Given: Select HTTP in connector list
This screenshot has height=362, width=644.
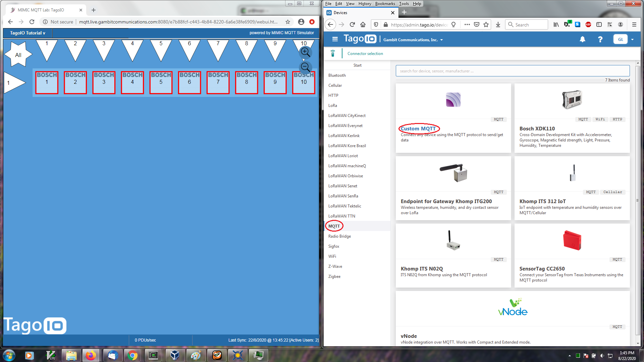Looking at the screenshot, I should (x=333, y=96).
